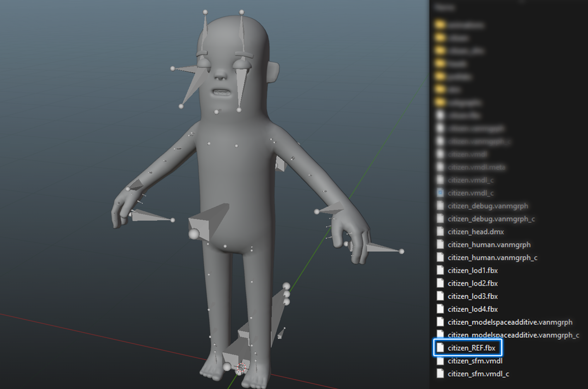588x389 pixels.
Task: Select citizen_debug.vanmgrph_c in the list
Action: pyautogui.click(x=491, y=219)
